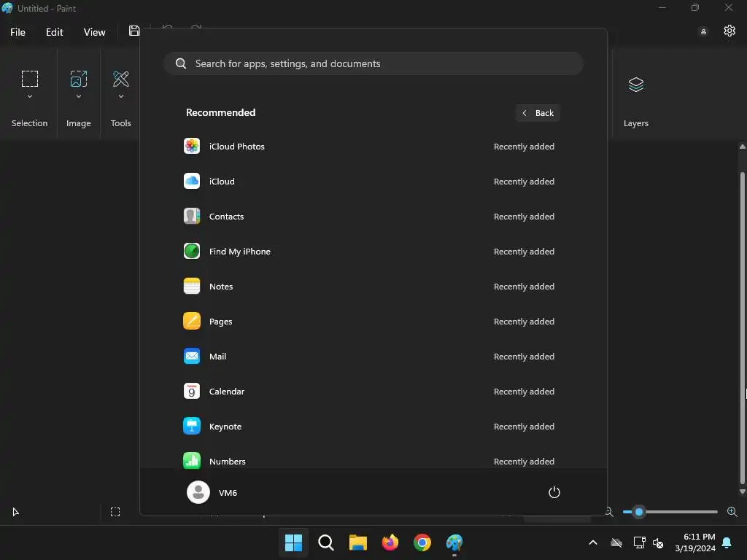This screenshot has height=560, width=747.
Task: Click the Paint vertical scrollbar
Action: pyautogui.click(x=742, y=327)
